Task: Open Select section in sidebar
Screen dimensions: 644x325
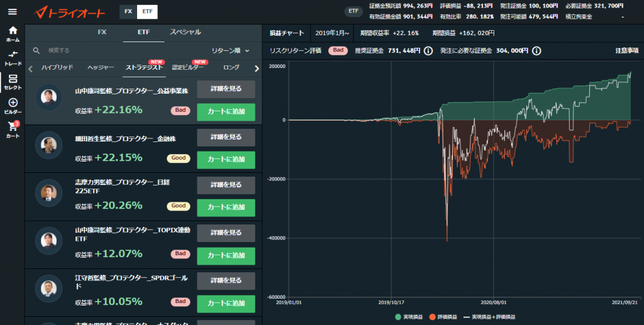Action: point(13,82)
